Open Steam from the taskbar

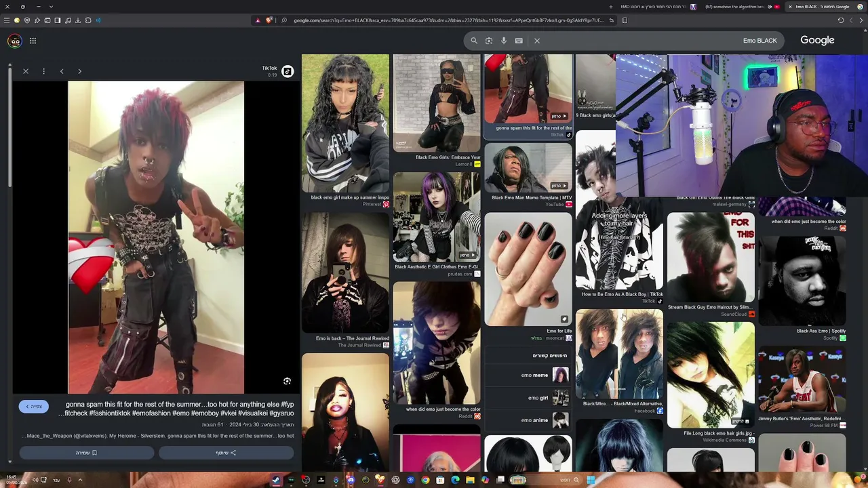(x=276, y=481)
